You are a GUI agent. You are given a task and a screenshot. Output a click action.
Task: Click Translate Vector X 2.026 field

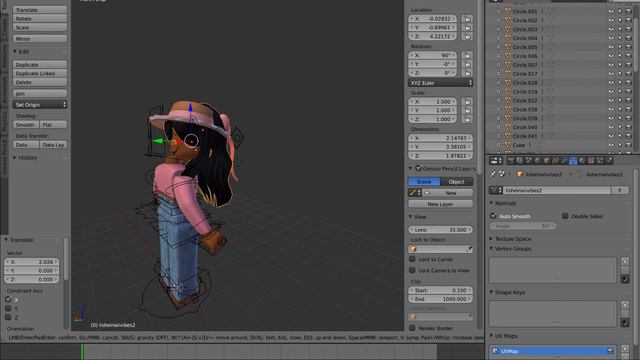pyautogui.click(x=32, y=262)
